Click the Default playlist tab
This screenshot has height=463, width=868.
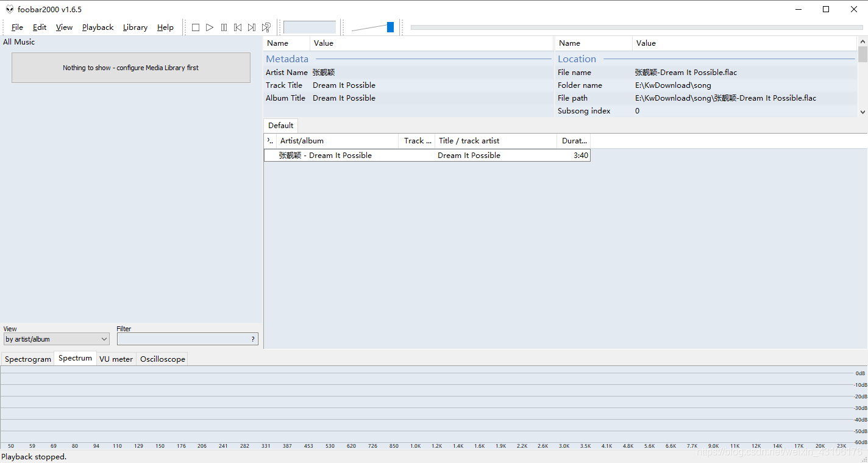point(280,126)
